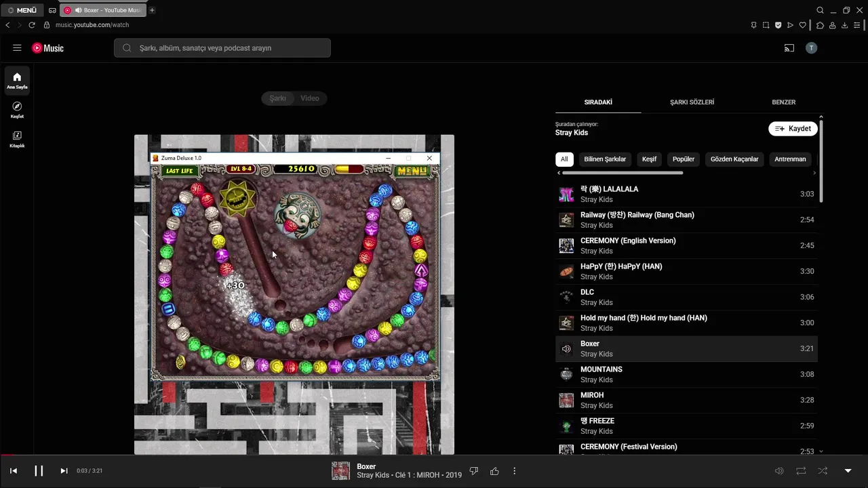This screenshot has width=868, height=488.
Task: Click the queue vertical scrollbar
Action: [x=821, y=161]
